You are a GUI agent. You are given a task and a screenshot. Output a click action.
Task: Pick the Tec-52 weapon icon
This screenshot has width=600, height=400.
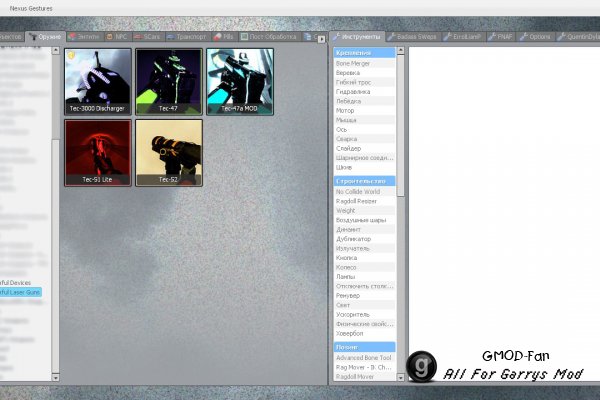point(169,153)
